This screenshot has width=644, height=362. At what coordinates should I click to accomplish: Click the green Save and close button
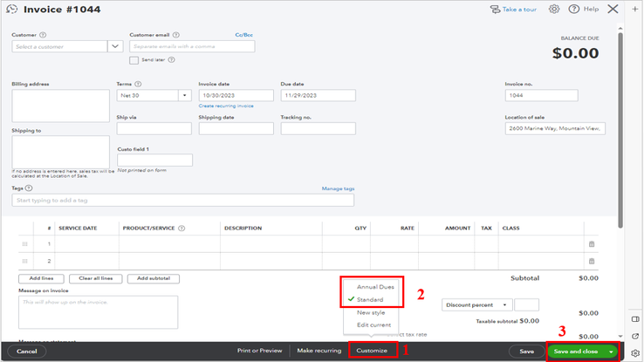[576, 352]
